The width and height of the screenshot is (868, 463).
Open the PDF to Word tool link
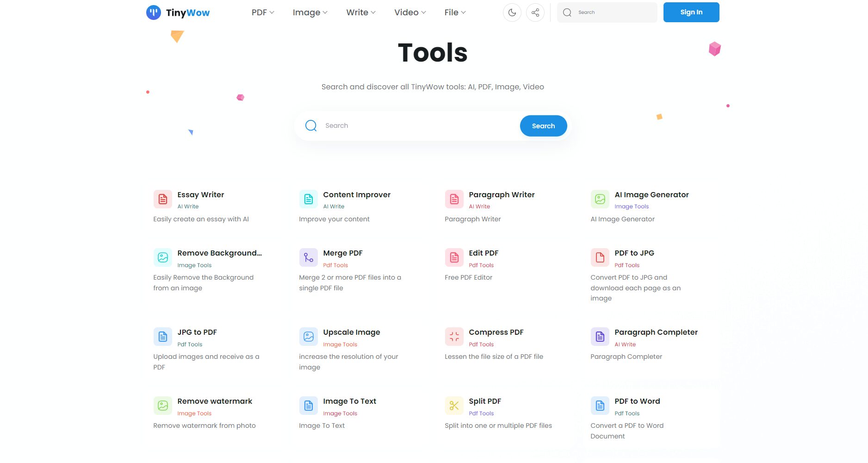point(637,401)
